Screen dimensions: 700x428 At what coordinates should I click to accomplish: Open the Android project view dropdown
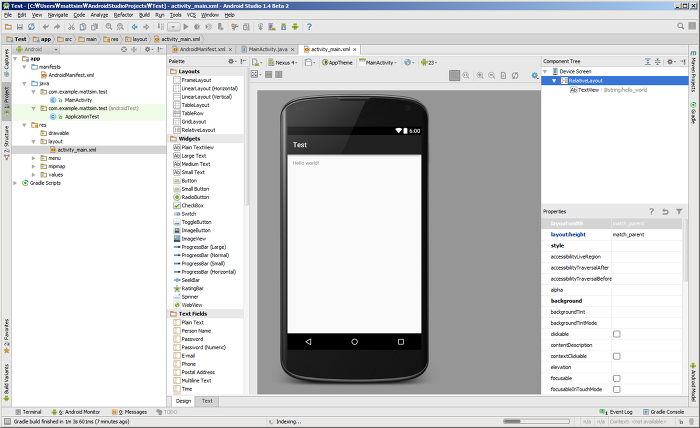(37, 50)
